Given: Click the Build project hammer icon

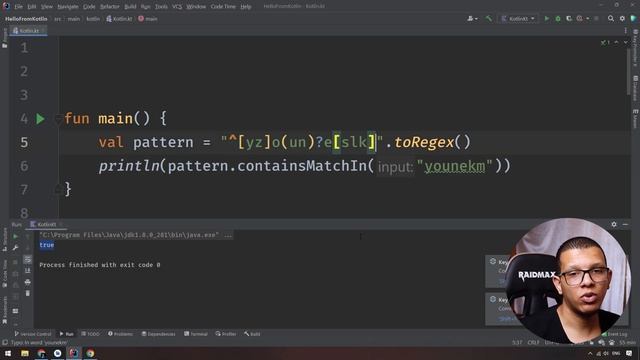Looking at the screenshot, I should tap(489, 18).
